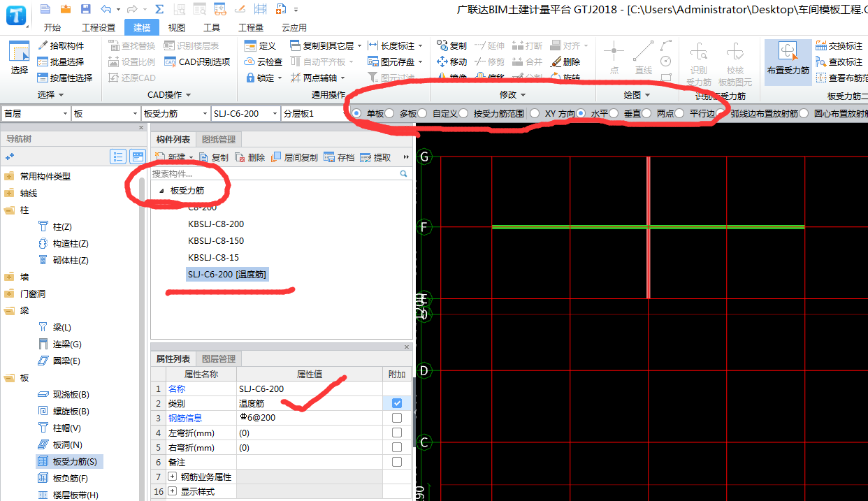Open the 工程设置 ribbon tab
868x501 pixels.
(99, 27)
